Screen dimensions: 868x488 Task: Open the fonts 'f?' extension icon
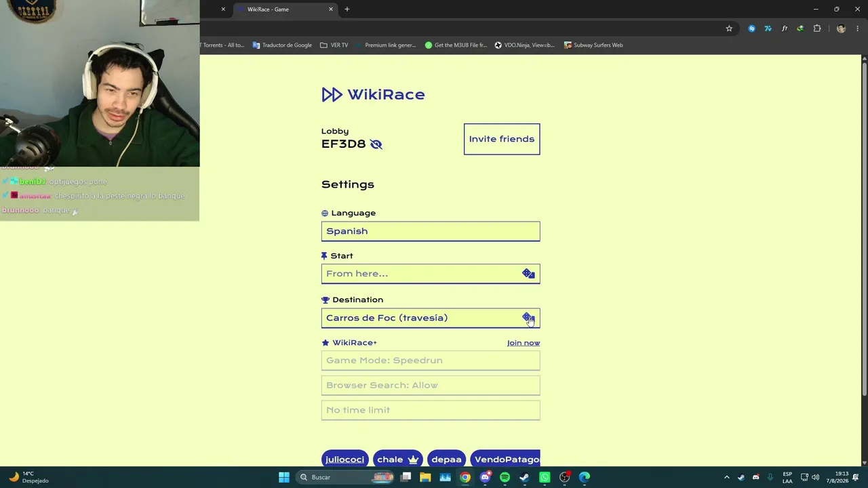784,28
